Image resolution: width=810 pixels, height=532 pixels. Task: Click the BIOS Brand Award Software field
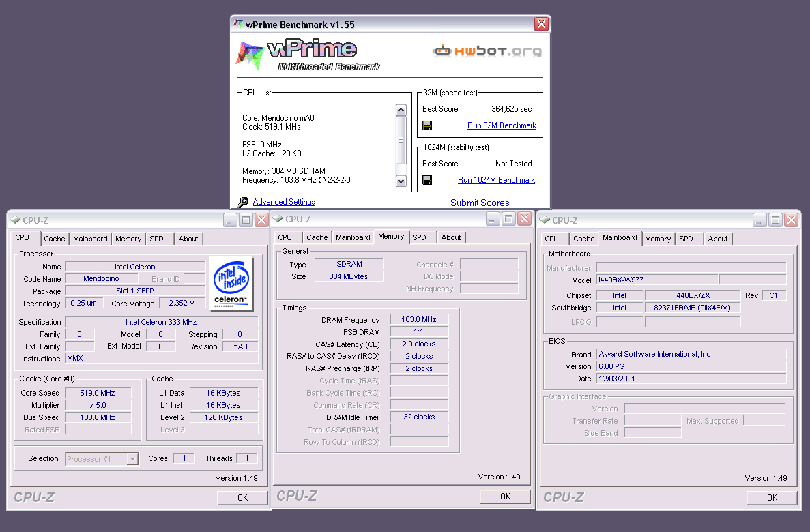(691, 354)
